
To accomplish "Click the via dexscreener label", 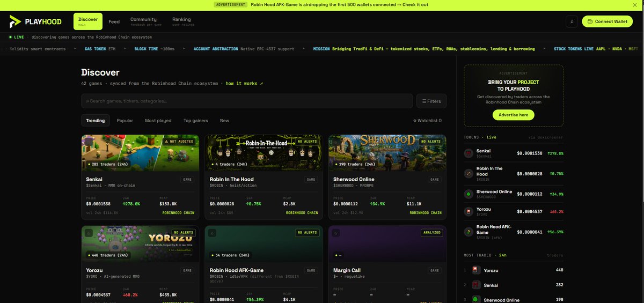I will pos(546,137).
